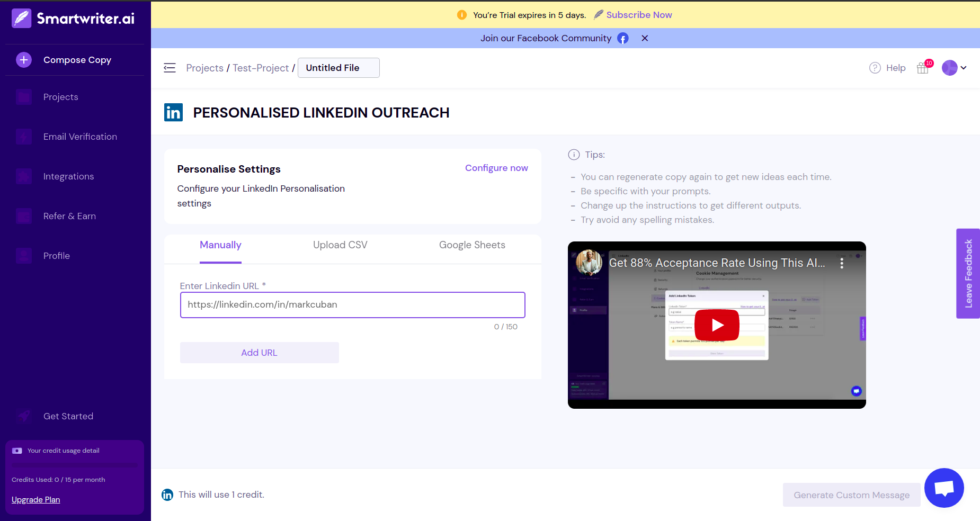Play the Acceptance Rate YouTube video

point(717,325)
